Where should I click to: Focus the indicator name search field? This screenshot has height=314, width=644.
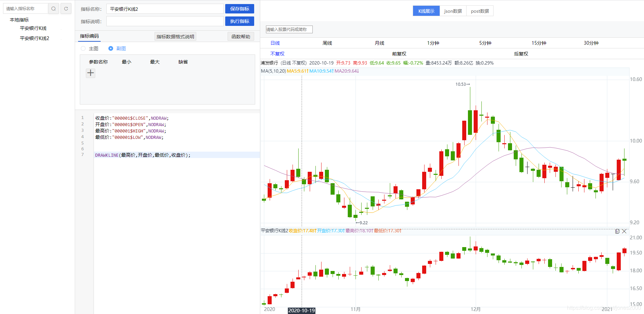tap(26, 9)
